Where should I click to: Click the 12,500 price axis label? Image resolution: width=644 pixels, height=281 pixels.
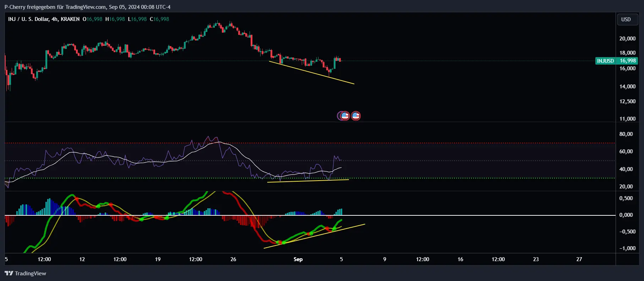pyautogui.click(x=627, y=101)
